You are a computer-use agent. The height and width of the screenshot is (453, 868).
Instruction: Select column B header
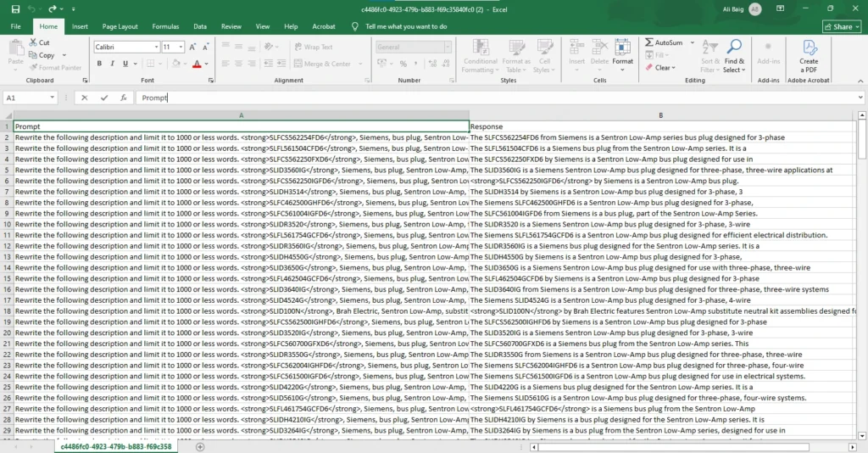click(x=660, y=115)
